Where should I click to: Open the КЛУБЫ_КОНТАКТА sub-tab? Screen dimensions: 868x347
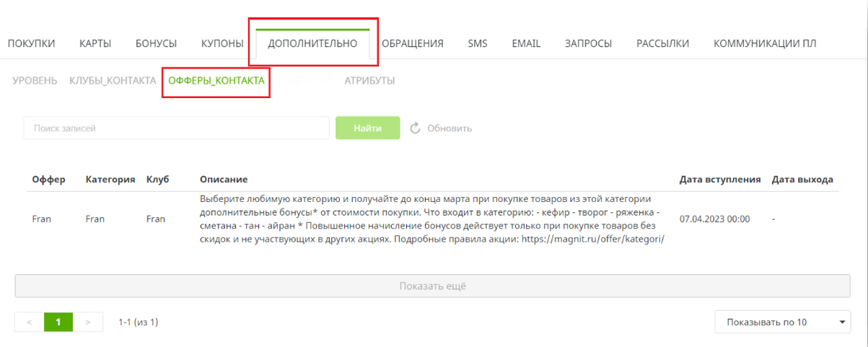(113, 81)
